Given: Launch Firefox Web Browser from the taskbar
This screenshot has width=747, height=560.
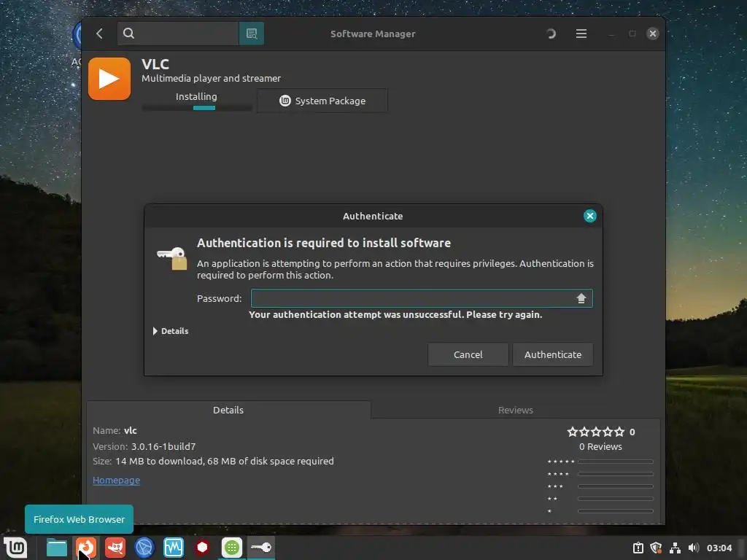Looking at the screenshot, I should coord(86,547).
